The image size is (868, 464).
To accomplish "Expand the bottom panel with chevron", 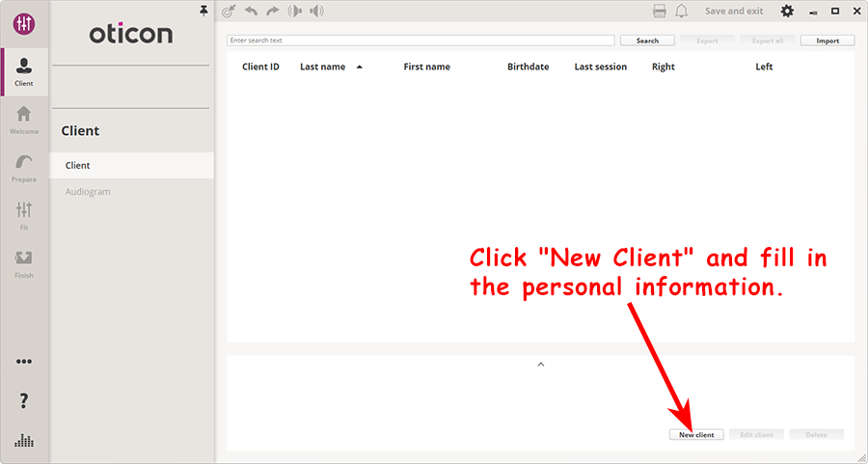I will point(540,365).
